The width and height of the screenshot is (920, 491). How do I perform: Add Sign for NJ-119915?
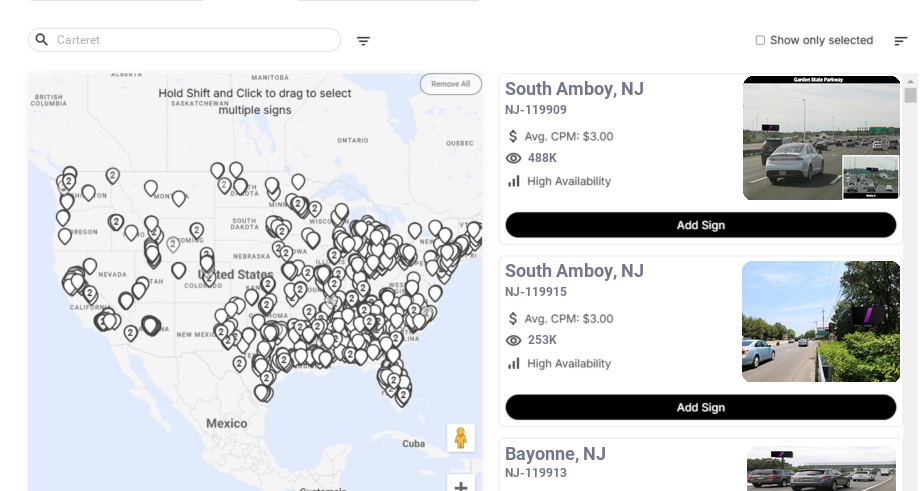[x=700, y=407]
